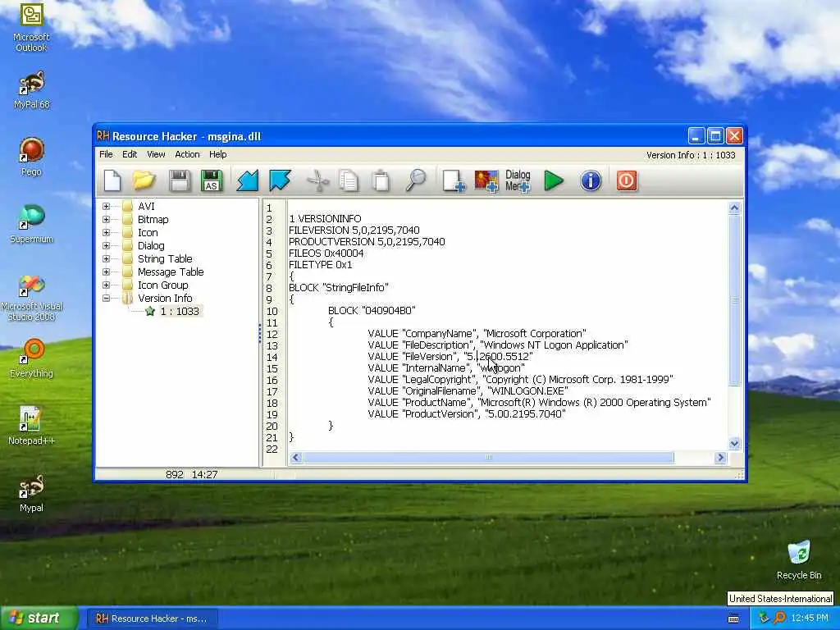Expand the Dialog tree node
The width and height of the screenshot is (840, 630).
(x=106, y=245)
